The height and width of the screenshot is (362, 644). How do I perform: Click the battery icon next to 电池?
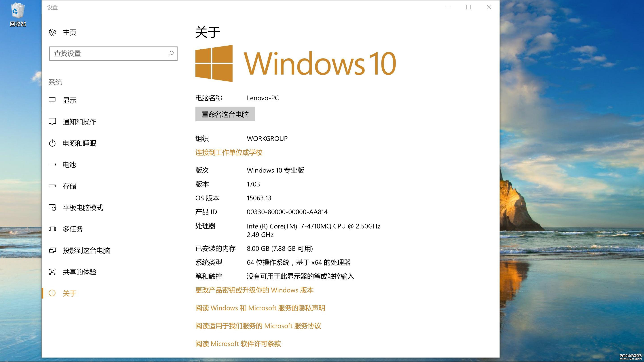52,165
